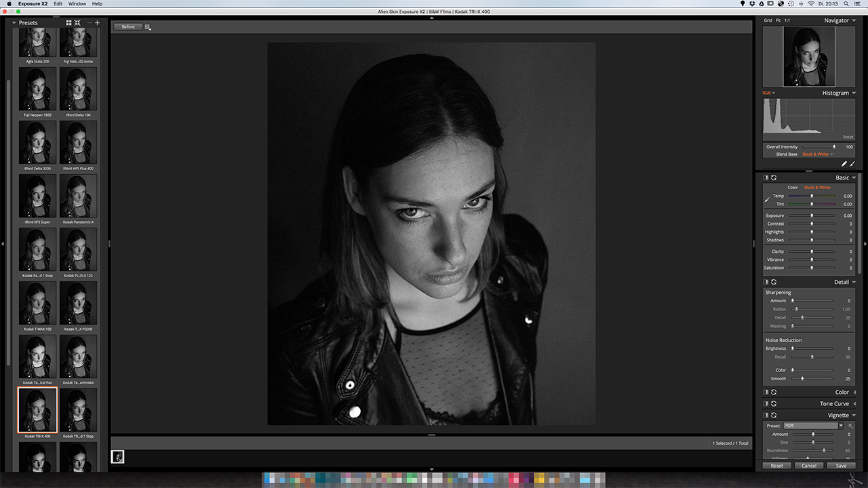Click the plus icon in Presets header
This screenshot has width=868, height=488.
[x=97, y=23]
